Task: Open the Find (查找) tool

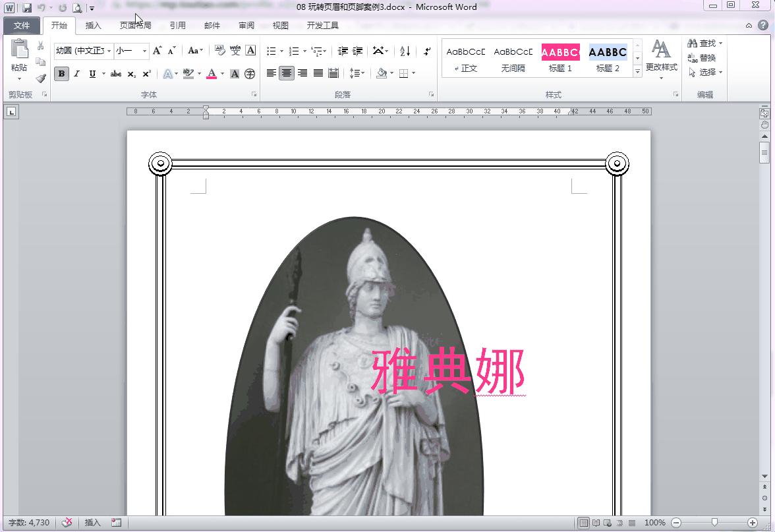Action: (x=703, y=42)
